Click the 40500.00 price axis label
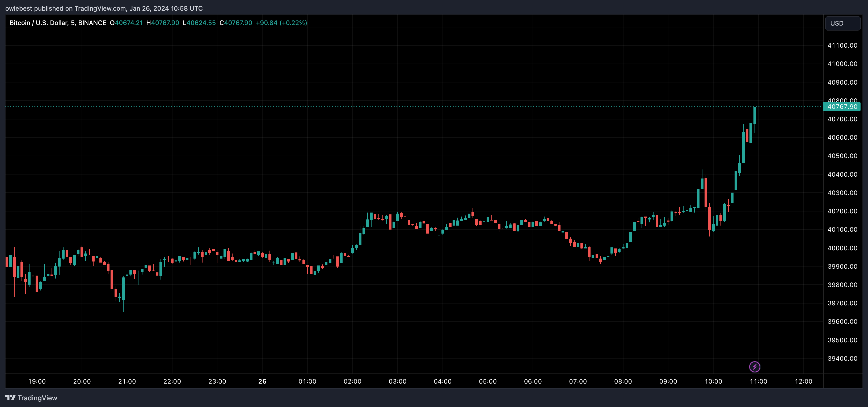 point(842,156)
